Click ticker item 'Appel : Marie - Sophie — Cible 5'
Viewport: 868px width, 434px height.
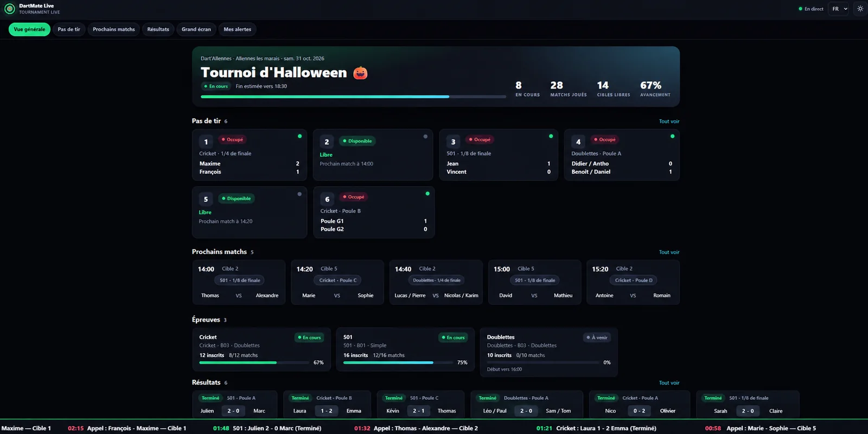tap(760, 429)
